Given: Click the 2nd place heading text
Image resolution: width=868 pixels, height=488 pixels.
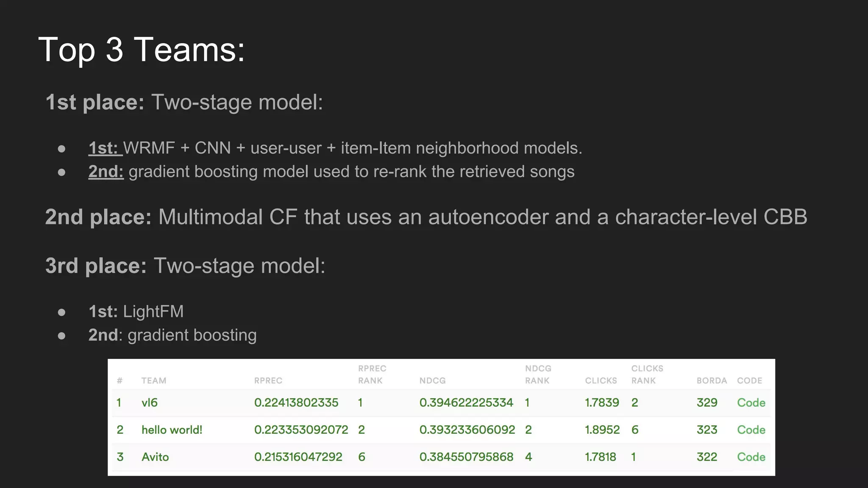Looking at the screenshot, I should tap(98, 217).
